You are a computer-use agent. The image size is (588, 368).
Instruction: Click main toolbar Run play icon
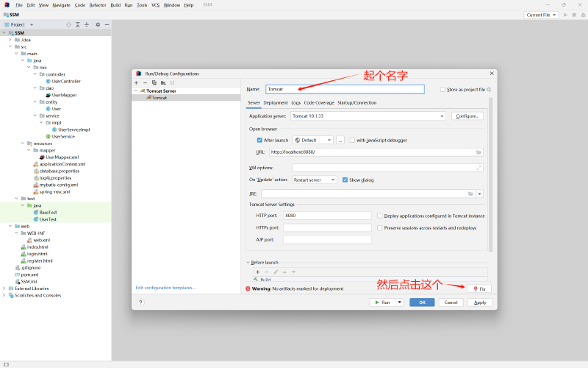pos(565,15)
